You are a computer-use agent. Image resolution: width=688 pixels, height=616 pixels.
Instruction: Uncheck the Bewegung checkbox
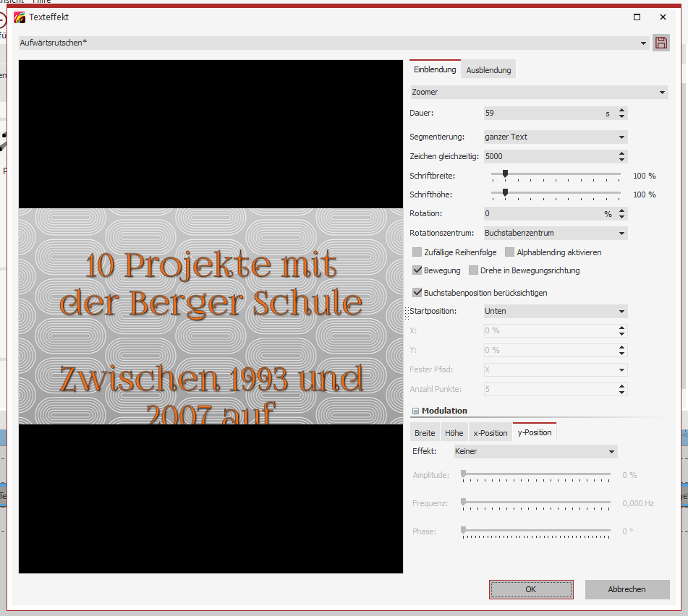[417, 270]
